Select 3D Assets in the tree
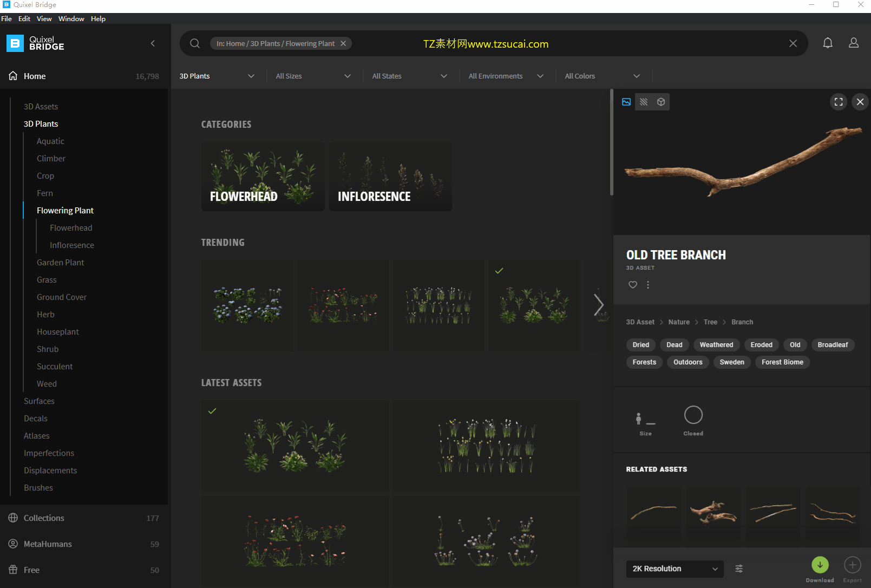Image resolution: width=871 pixels, height=588 pixels. tap(41, 107)
